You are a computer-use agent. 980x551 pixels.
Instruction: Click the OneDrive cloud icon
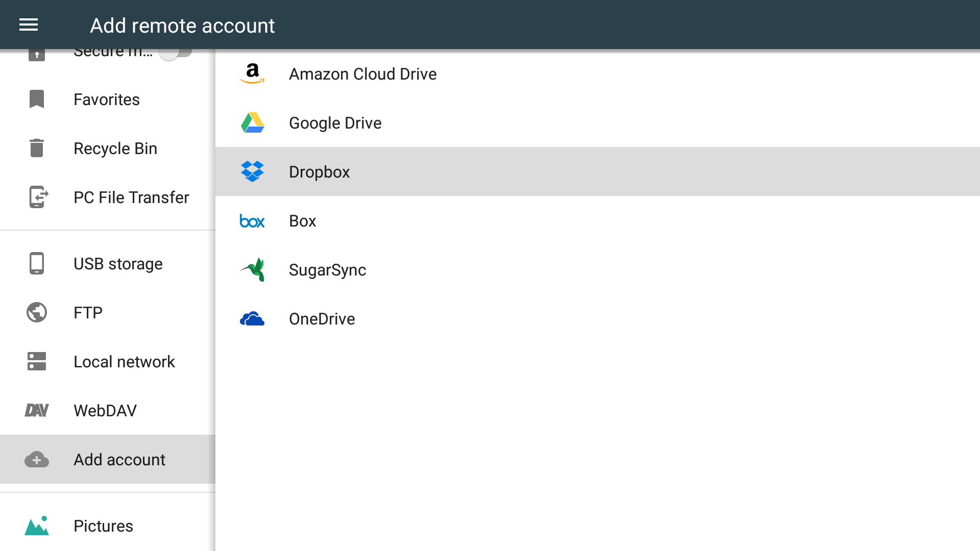252,318
